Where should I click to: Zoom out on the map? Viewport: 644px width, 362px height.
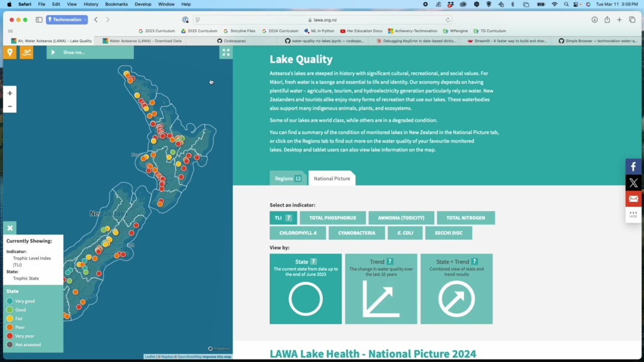point(10,106)
